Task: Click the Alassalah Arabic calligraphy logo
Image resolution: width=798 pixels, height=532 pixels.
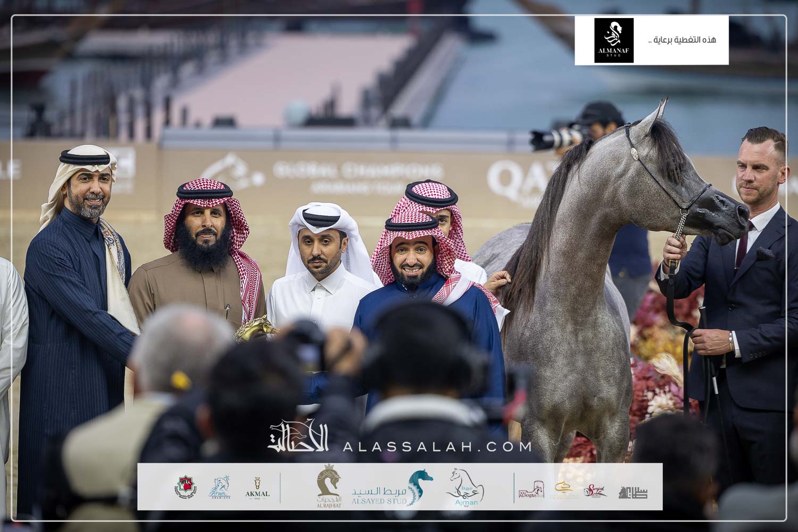Action: tap(298, 437)
